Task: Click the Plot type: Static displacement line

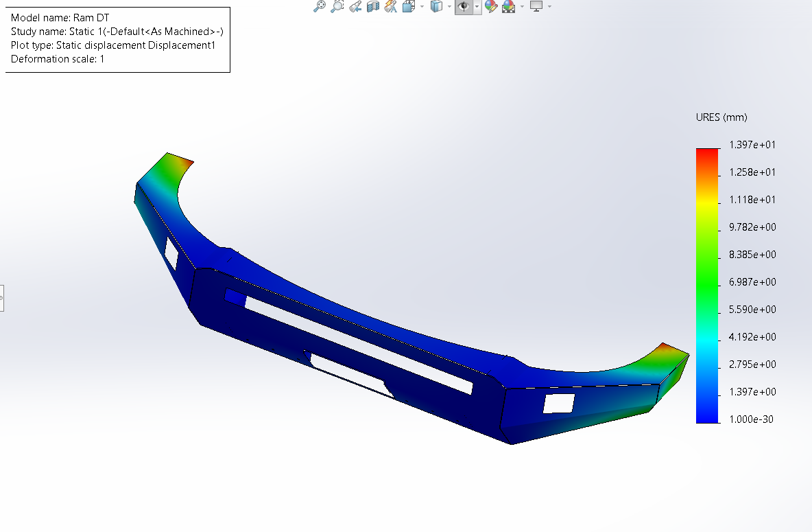Action: [x=113, y=45]
